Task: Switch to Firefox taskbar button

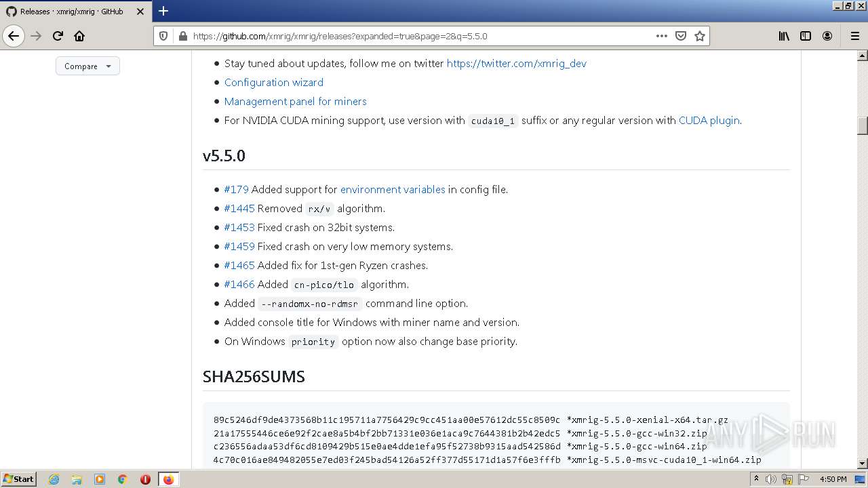Action: point(168,479)
